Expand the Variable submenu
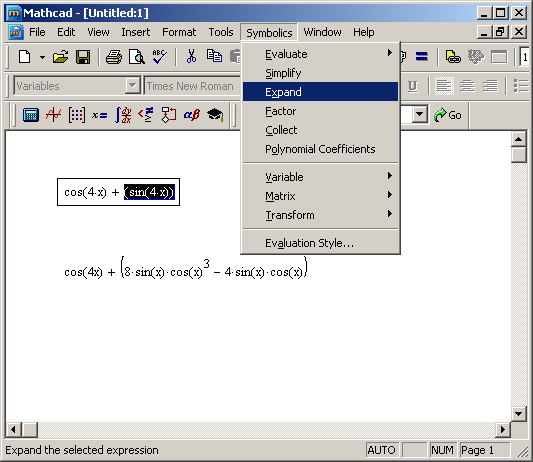The width and height of the screenshot is (533, 462). (320, 177)
